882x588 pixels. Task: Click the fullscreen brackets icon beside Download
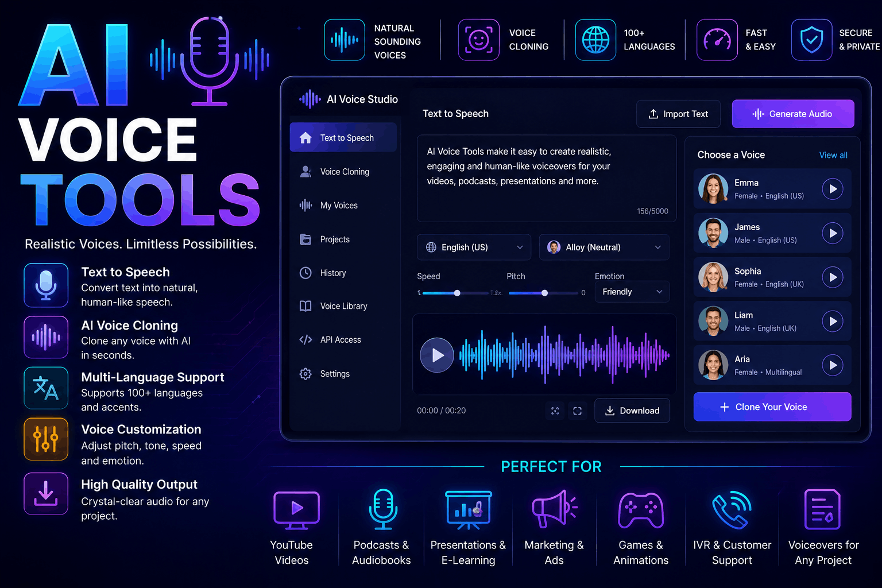(x=578, y=411)
